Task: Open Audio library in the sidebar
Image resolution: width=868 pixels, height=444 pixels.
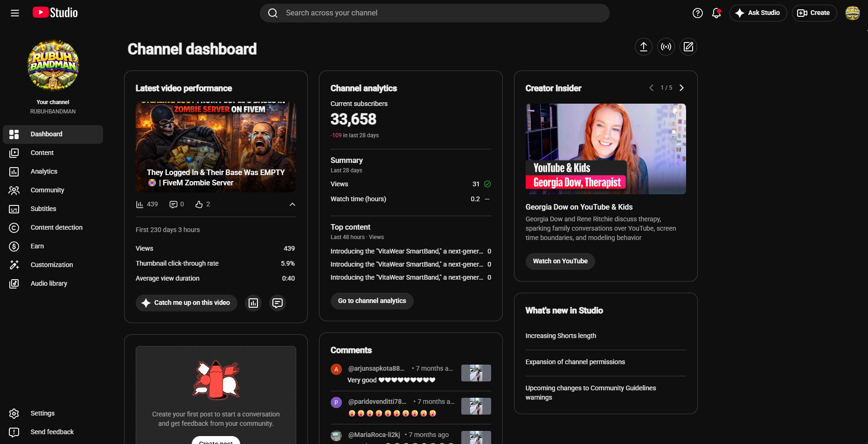Action: (x=53, y=283)
